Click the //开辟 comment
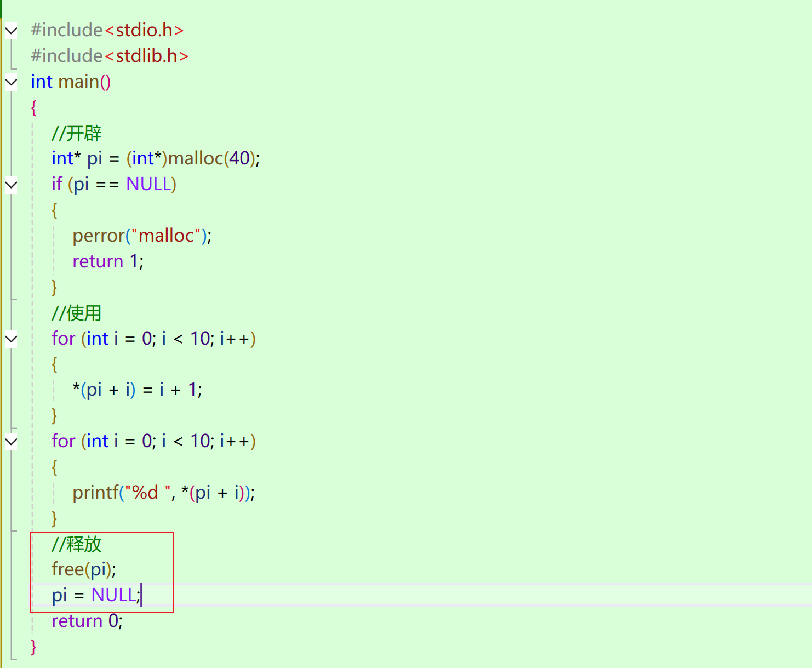Viewport: 812px width, 668px height. [77, 133]
